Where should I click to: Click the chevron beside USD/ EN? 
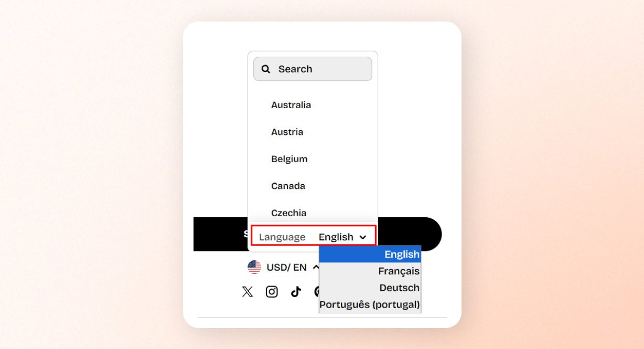315,267
